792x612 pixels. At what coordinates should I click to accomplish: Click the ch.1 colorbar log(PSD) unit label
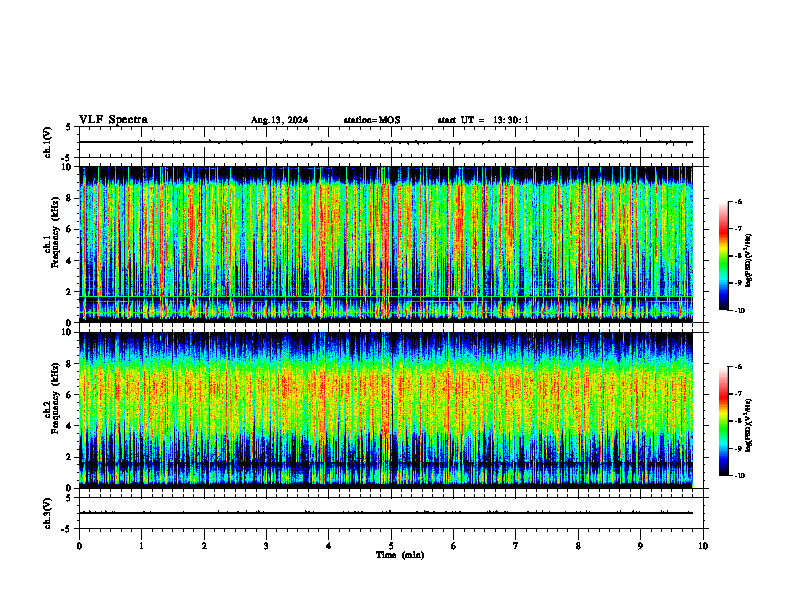[x=748, y=261]
